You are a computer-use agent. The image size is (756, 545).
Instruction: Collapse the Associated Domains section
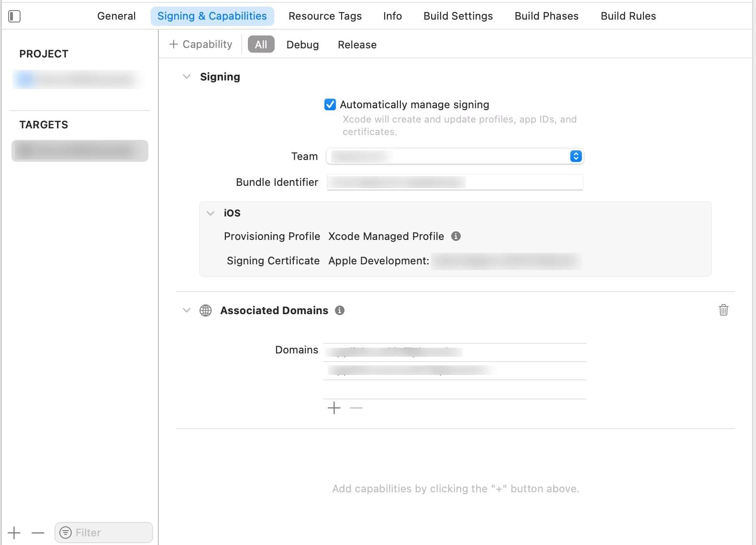[187, 310]
